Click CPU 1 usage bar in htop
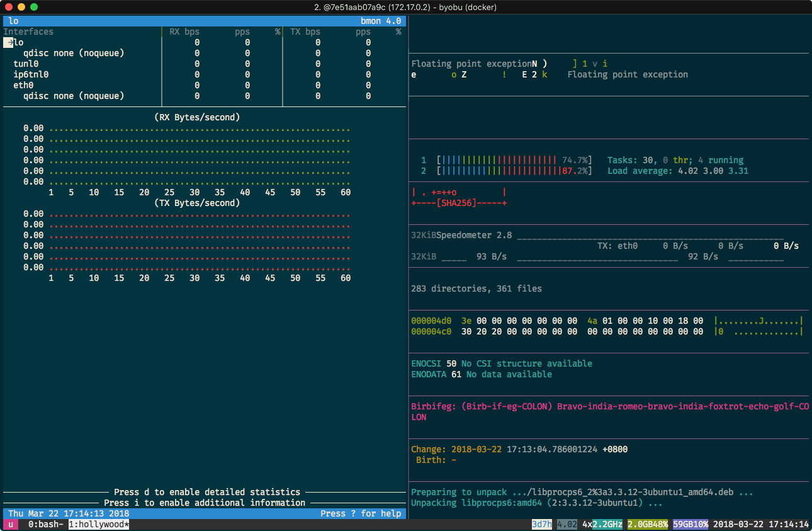This screenshot has width=812, height=531. [514, 160]
